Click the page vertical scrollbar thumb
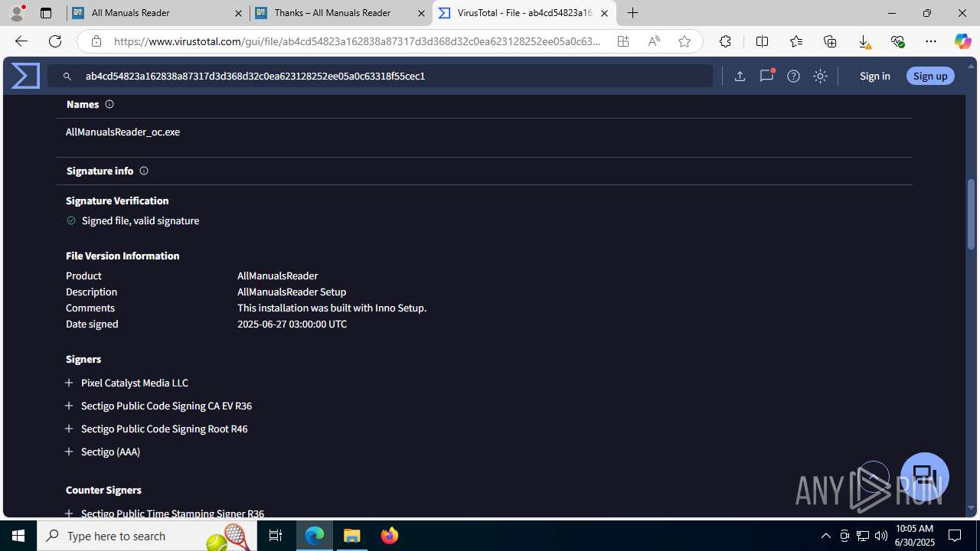980x551 pixels. point(971,214)
